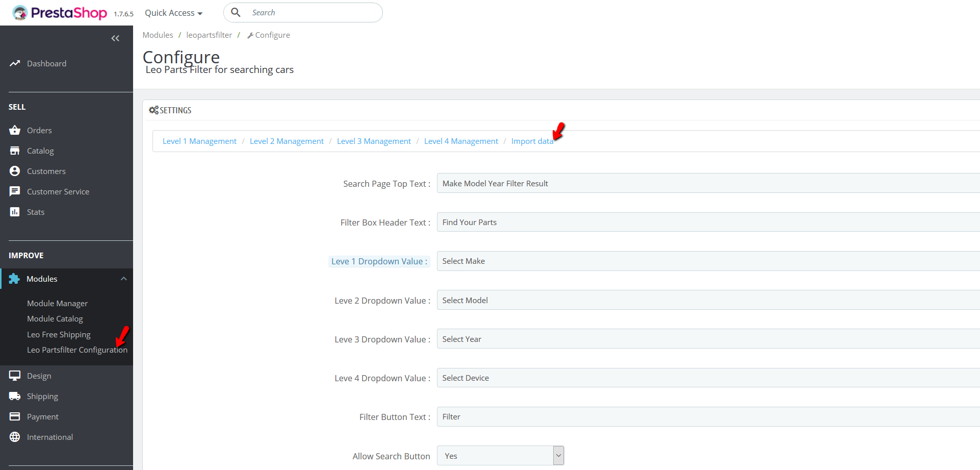The height and width of the screenshot is (470, 980).
Task: Click the Allow Search Button label
Action: pyautogui.click(x=391, y=456)
